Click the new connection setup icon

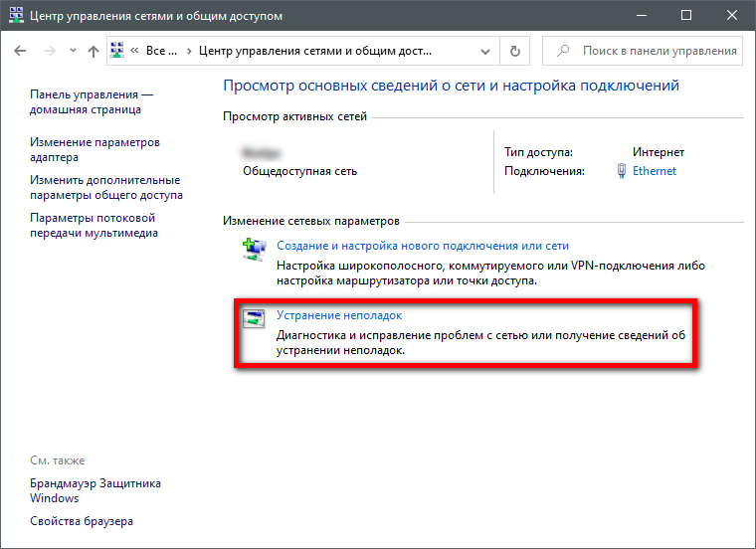(254, 250)
